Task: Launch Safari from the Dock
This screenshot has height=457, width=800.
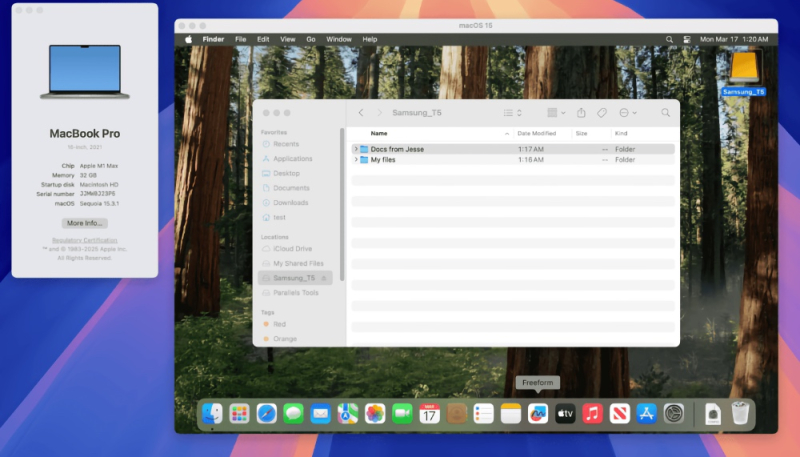Action: point(266,413)
